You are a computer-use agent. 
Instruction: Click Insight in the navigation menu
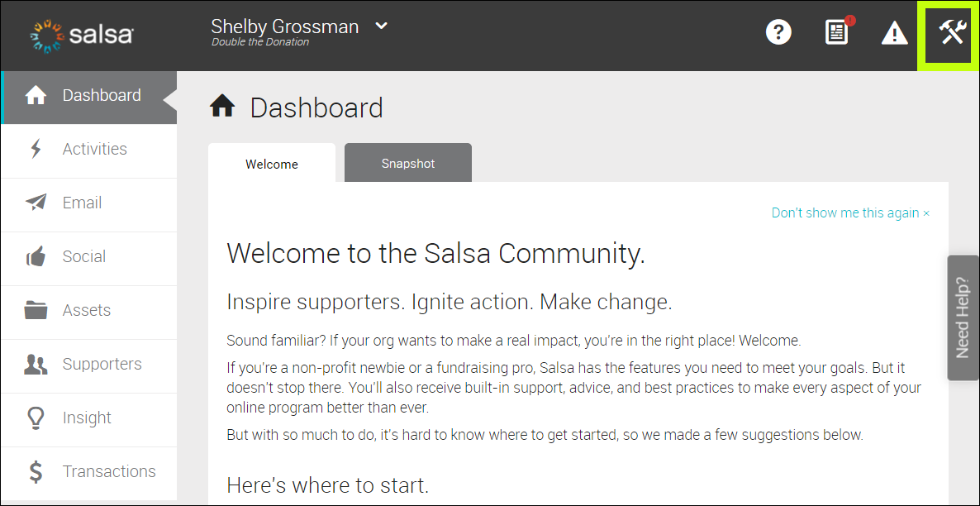[87, 418]
